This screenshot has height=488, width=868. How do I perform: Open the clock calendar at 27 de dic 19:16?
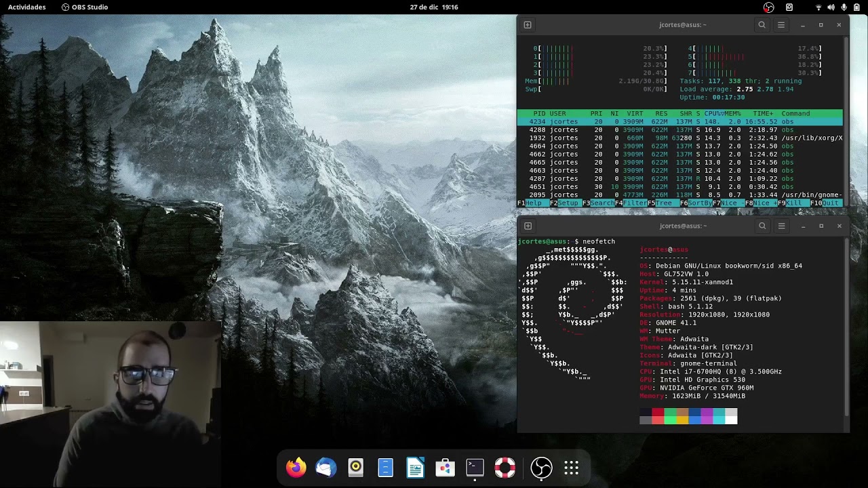click(434, 7)
